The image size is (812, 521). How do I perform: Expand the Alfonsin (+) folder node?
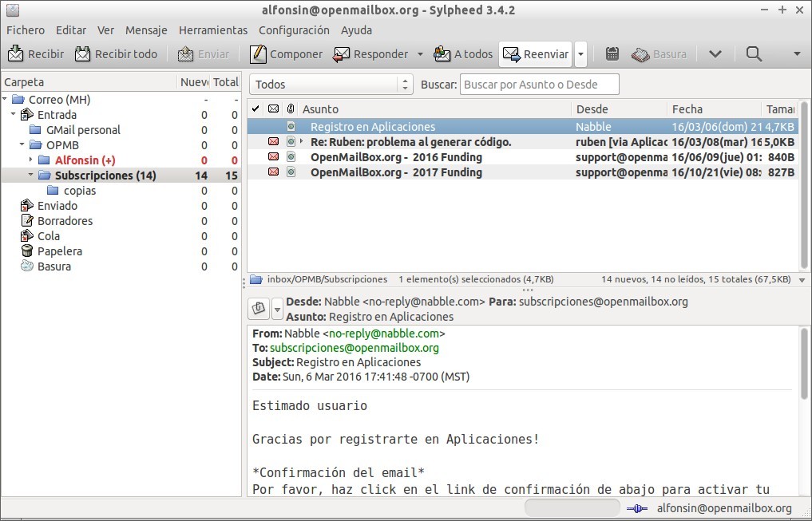(x=31, y=160)
